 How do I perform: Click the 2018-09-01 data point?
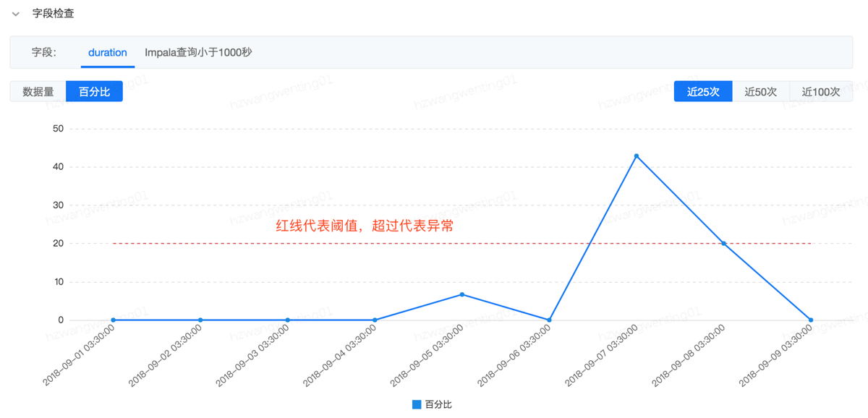pyautogui.click(x=114, y=320)
